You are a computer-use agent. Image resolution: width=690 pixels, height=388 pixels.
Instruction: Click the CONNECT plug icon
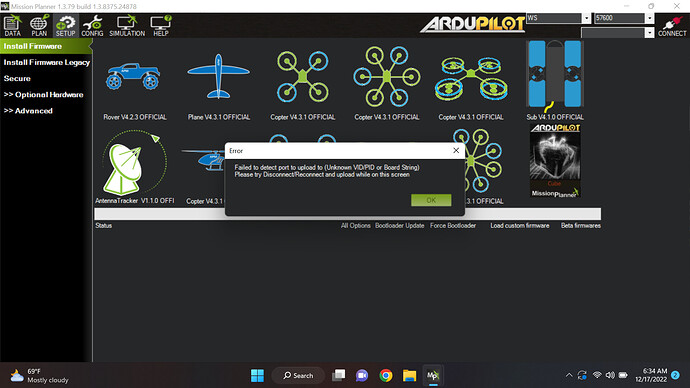pos(672,26)
